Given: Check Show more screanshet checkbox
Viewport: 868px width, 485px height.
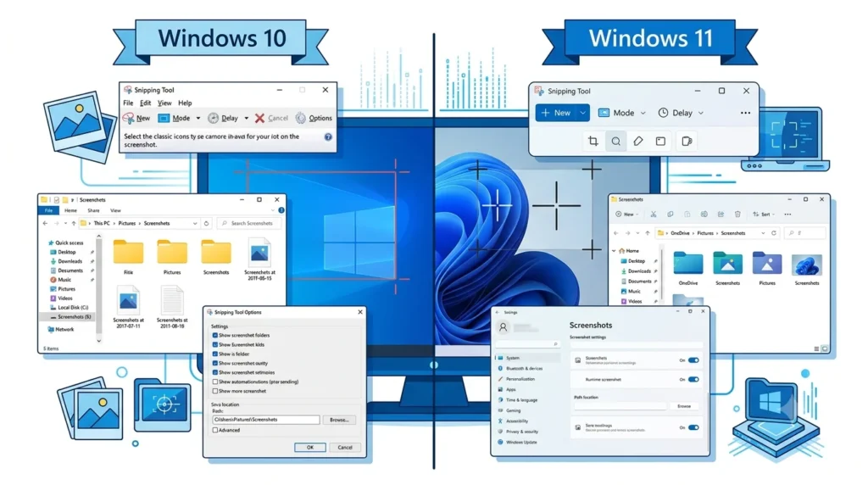Looking at the screenshot, I should 215,391.
